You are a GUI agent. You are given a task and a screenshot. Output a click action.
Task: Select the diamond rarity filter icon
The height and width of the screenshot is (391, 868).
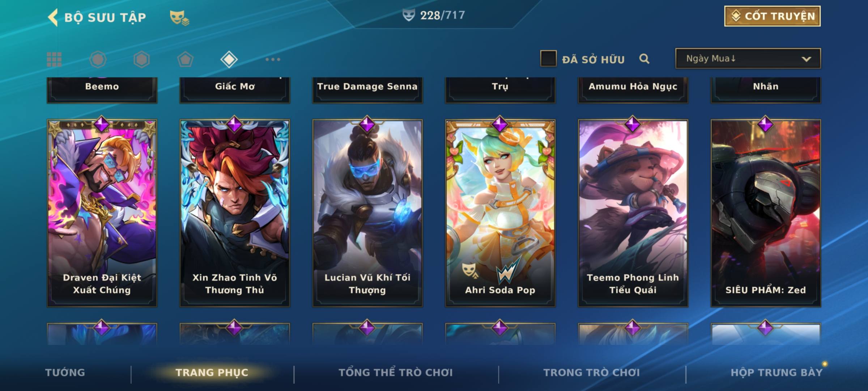229,59
